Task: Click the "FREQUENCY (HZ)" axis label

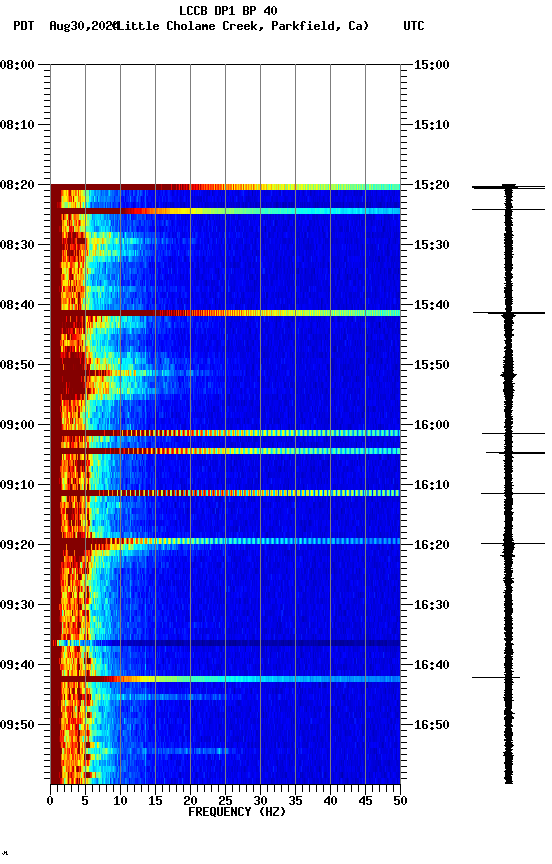Action: coord(237,812)
